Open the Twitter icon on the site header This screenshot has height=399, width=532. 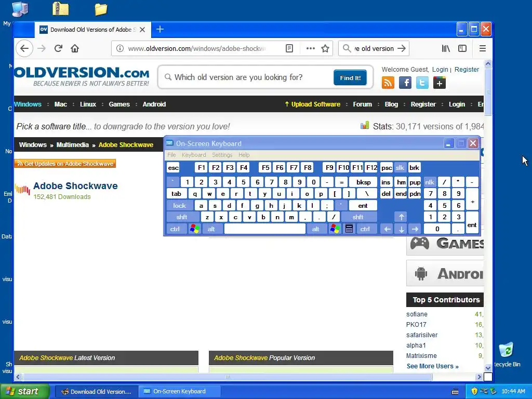[x=422, y=83]
